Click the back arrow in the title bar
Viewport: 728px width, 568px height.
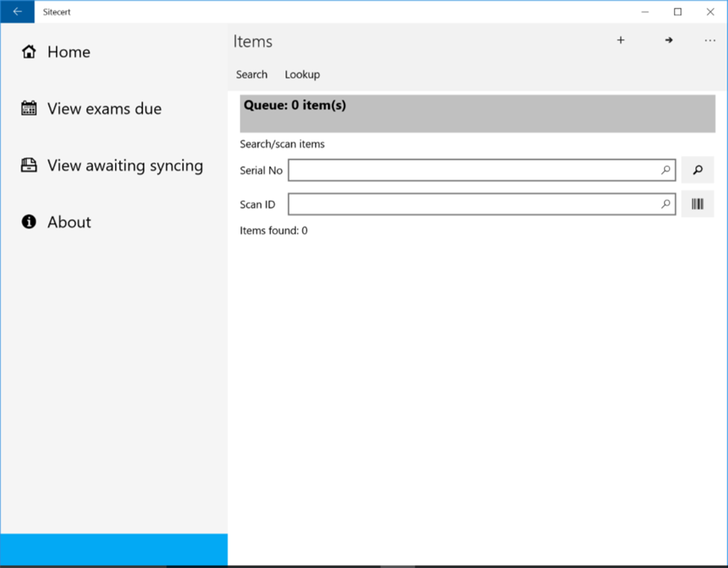point(17,12)
